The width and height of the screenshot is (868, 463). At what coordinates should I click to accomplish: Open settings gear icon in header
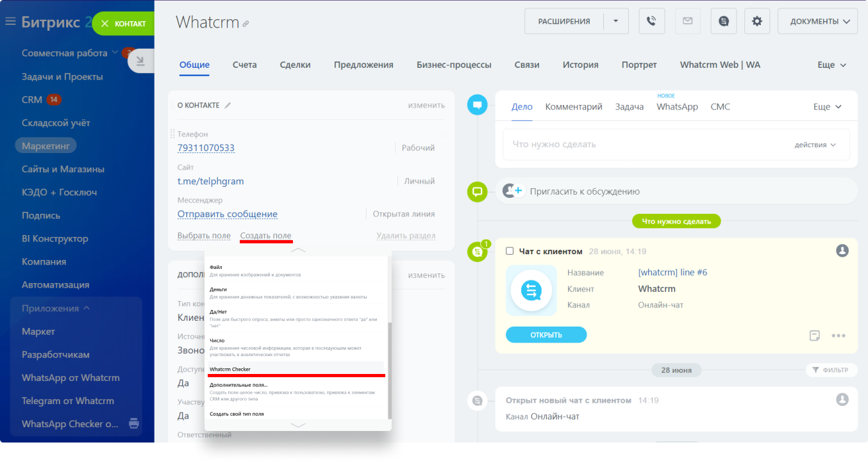tap(757, 21)
